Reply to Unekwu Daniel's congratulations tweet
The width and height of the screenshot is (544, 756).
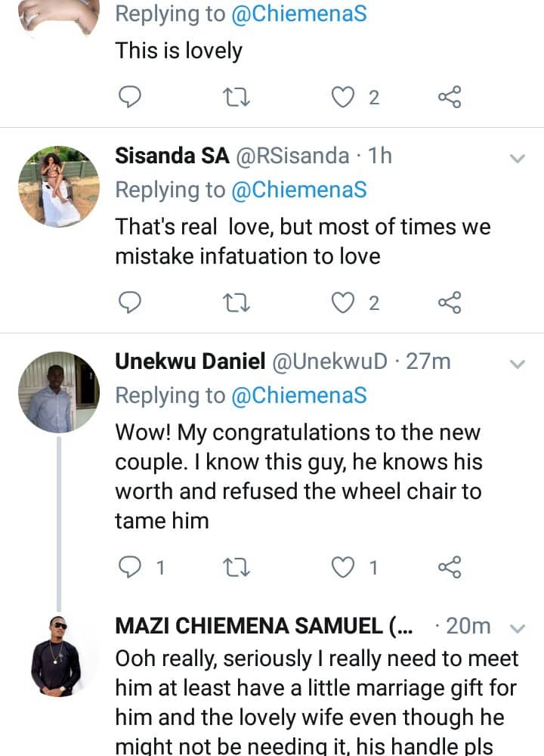(131, 567)
